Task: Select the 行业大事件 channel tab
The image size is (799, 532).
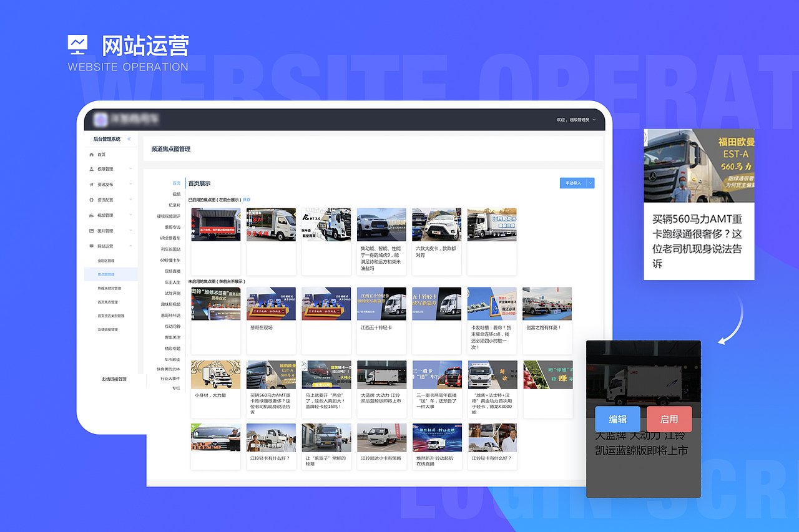Action: click(x=170, y=379)
